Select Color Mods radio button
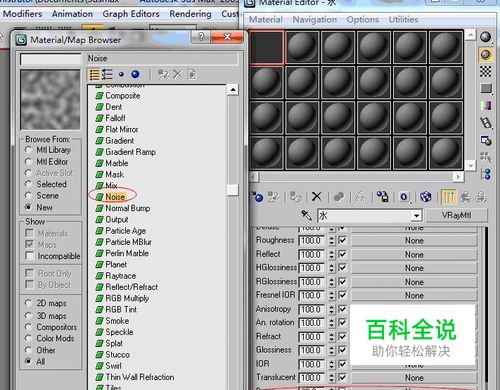Viewport: 500px width, 390px height. point(28,338)
